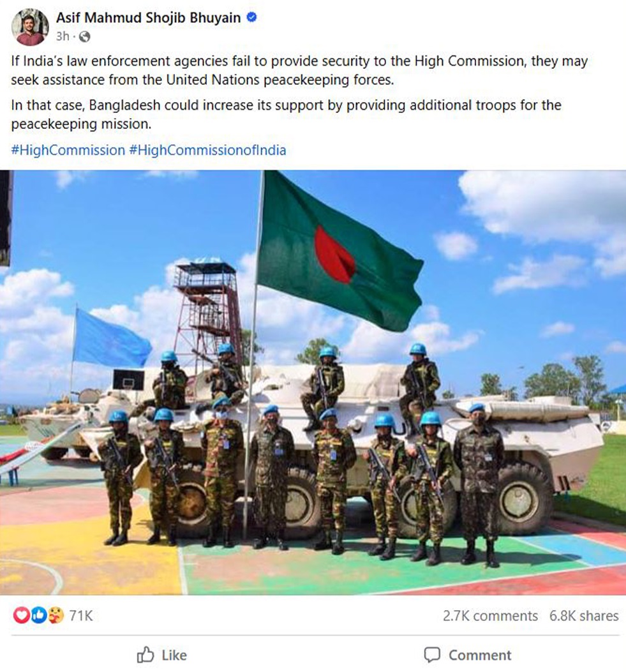
Task: Click the public globe privacy icon
Action: pyautogui.click(x=85, y=37)
